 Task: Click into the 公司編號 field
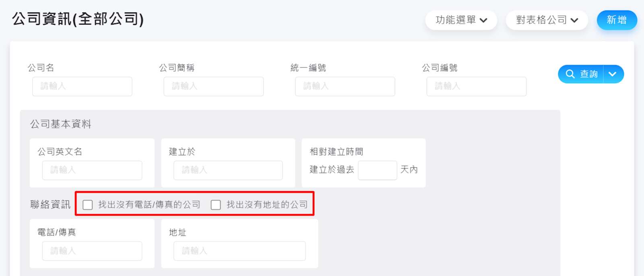476,87
